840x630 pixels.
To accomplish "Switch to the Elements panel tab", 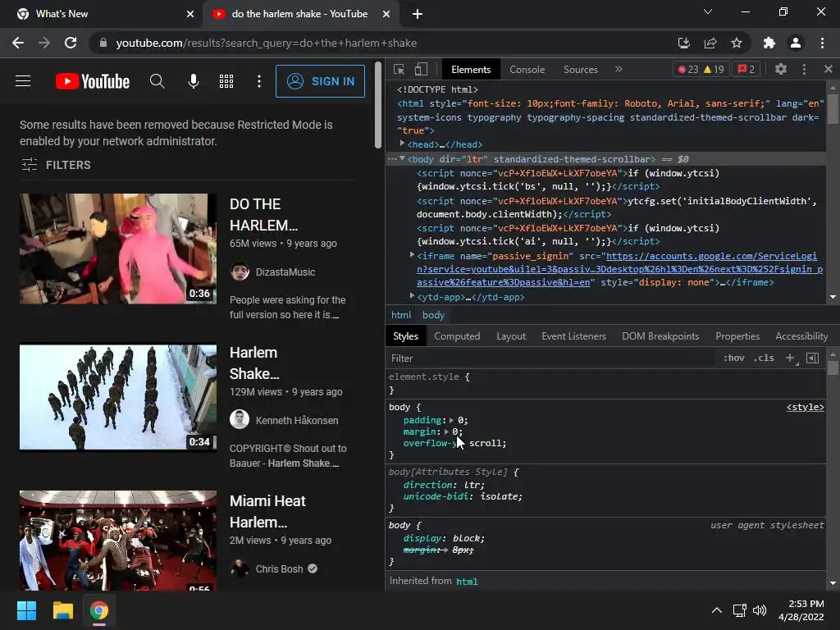I will click(x=471, y=70).
